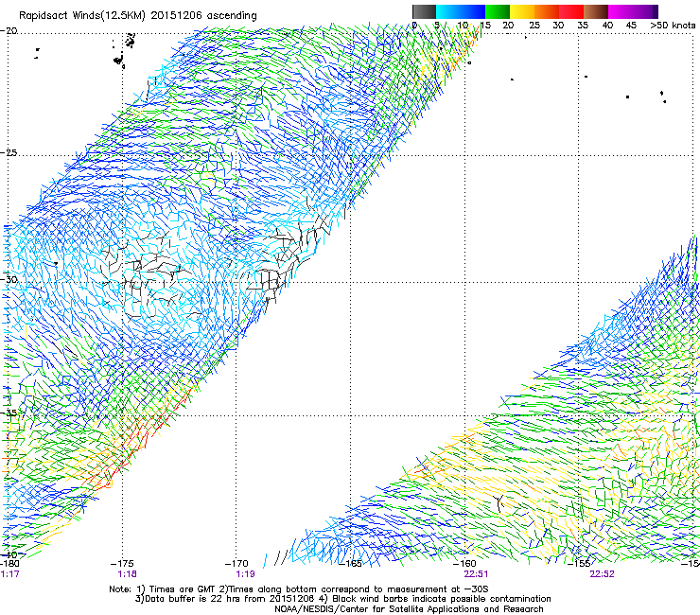Choose the brown 35-40 knots color segment
The height and width of the screenshot is (615, 700).
click(x=596, y=11)
